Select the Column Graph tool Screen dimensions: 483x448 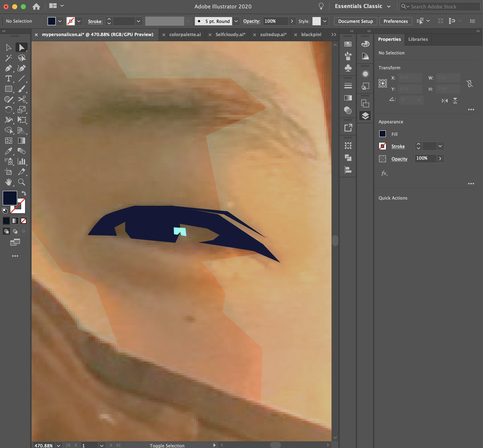22,161
